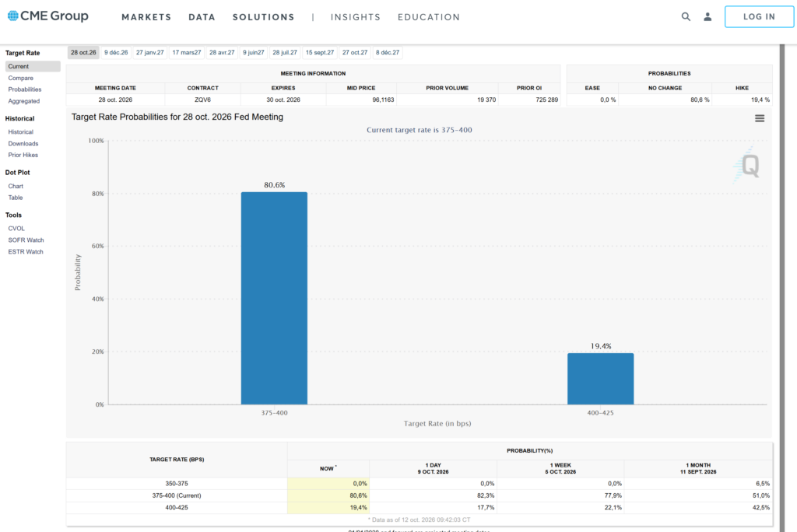797x532 pixels.
Task: Open the search magnifier icon
Action: pyautogui.click(x=686, y=17)
